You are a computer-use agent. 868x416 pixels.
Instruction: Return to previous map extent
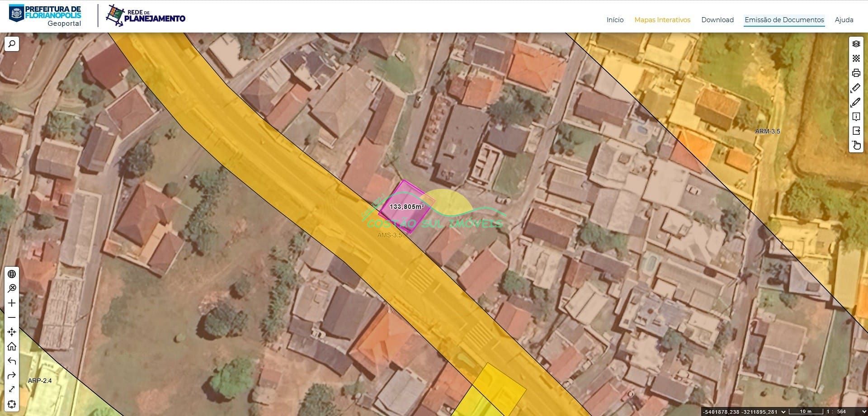12,361
